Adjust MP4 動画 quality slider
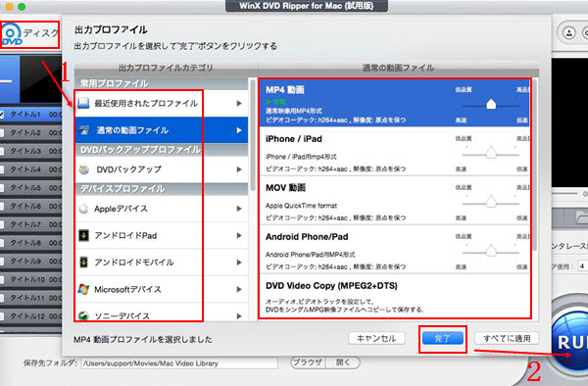This screenshot has width=588, height=386. pos(491,105)
